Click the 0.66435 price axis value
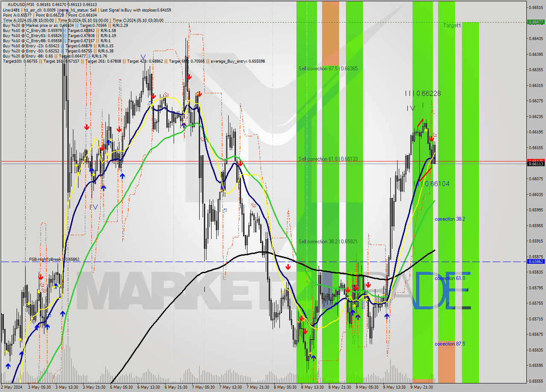 536,38
